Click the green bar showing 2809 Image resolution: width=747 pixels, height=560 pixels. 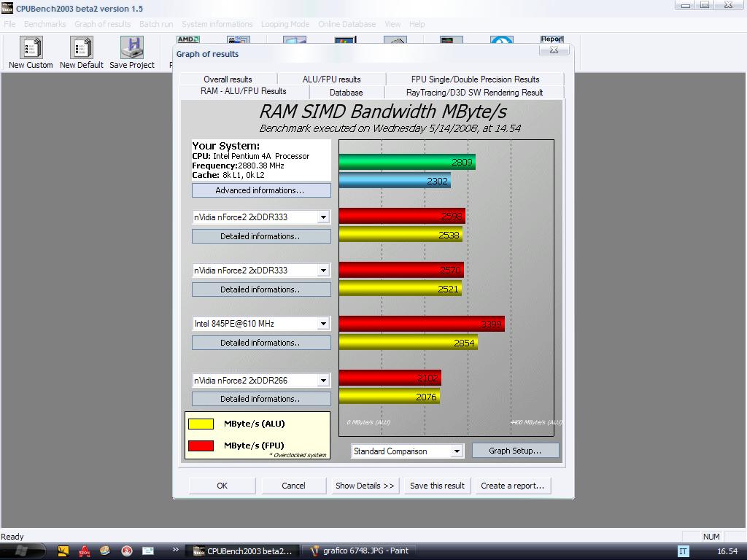(407, 162)
